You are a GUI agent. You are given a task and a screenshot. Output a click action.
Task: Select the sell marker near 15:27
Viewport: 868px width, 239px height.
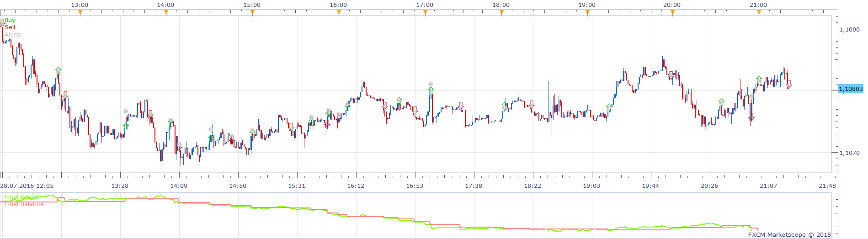pyautogui.click(x=291, y=127)
